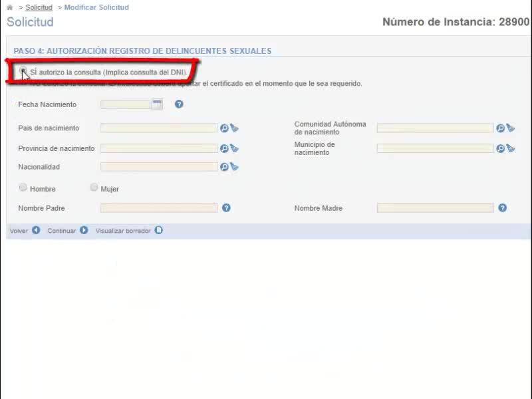Screen dimensions: 532x399
Task: Click the PASO 4 section heading
Action: (142, 51)
